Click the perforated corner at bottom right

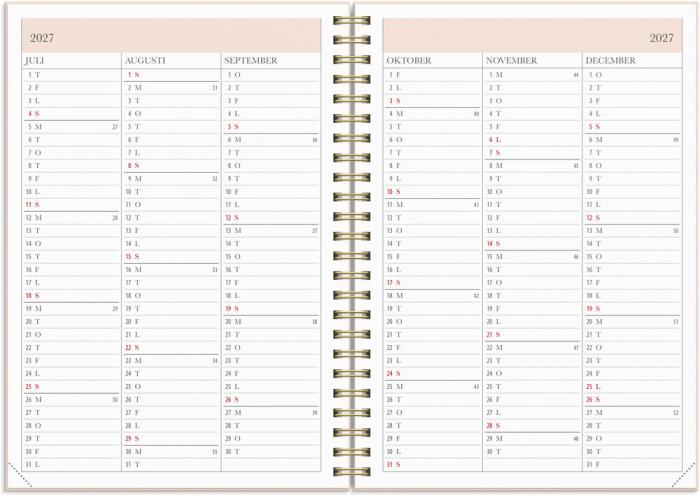click(x=684, y=473)
